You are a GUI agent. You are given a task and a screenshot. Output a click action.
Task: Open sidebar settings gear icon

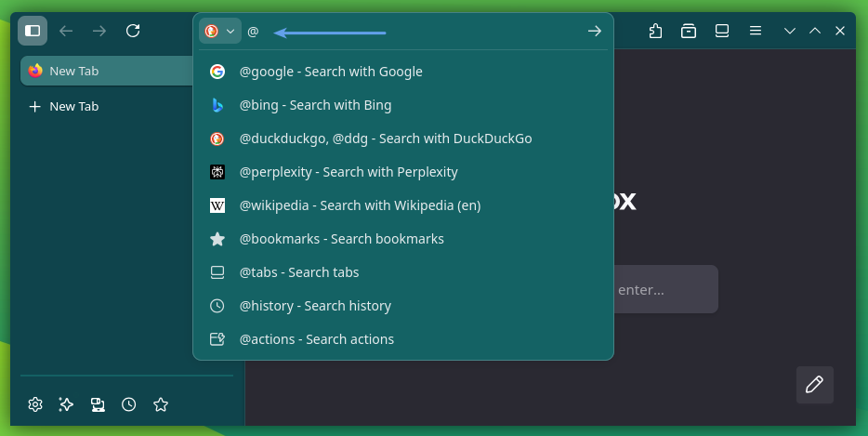point(35,404)
